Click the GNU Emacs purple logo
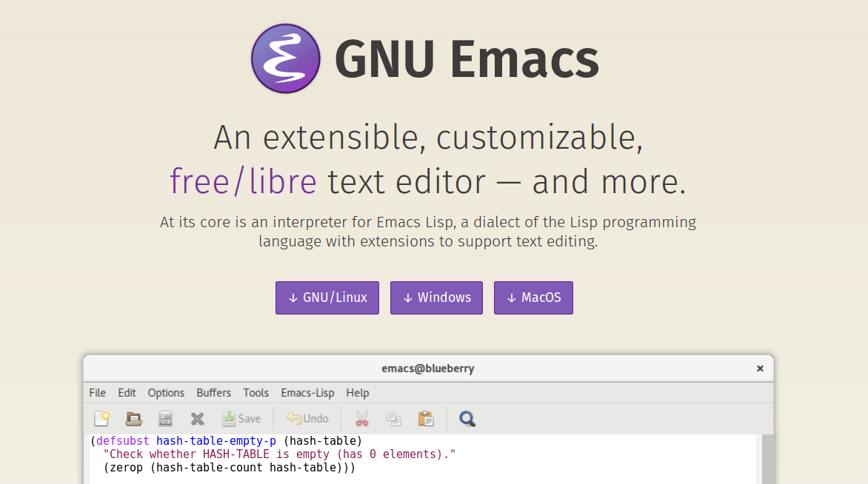868x484 pixels. [x=286, y=58]
